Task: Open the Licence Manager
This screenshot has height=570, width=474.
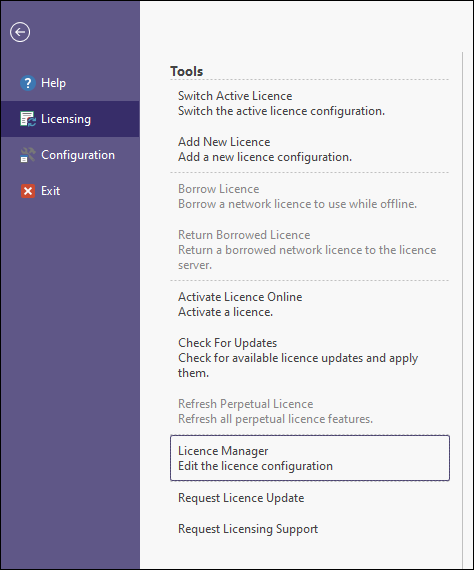Action: pyautogui.click(x=310, y=458)
